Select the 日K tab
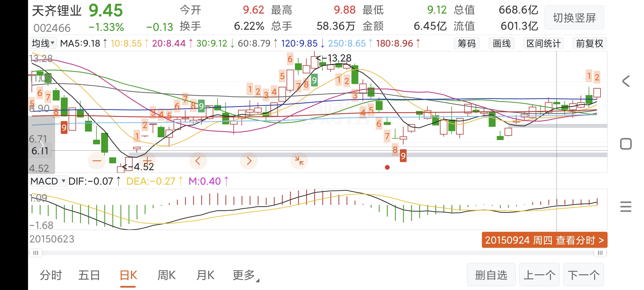The image size is (644, 290). (128, 275)
